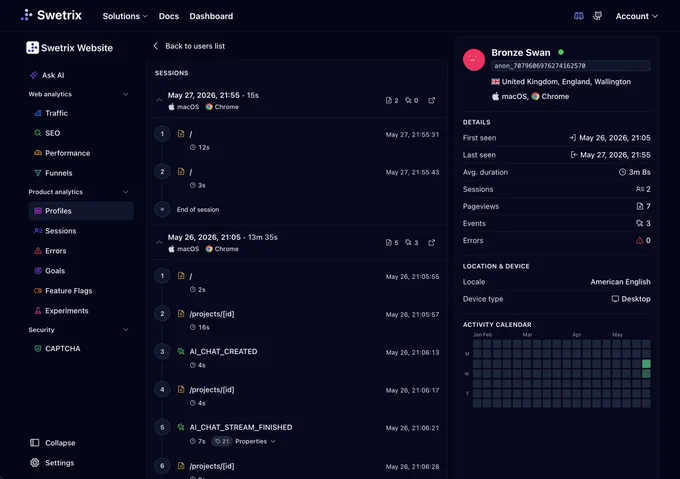
Task: Click the American English locale value
Action: 620,282
